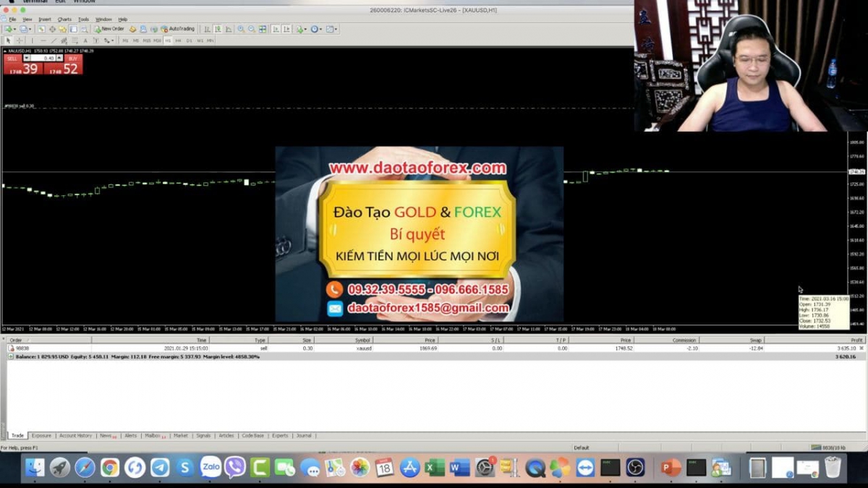Switch to the Market tab
Viewport: 868px width, 488px height.
coord(181,435)
